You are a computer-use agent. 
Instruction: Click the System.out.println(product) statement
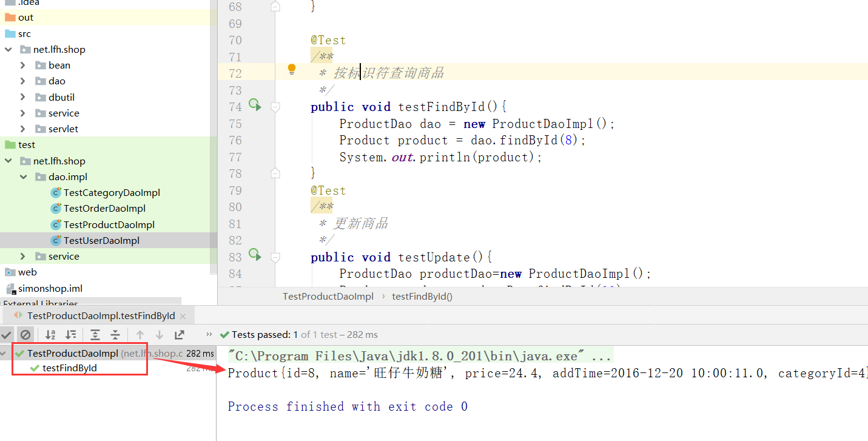point(440,157)
